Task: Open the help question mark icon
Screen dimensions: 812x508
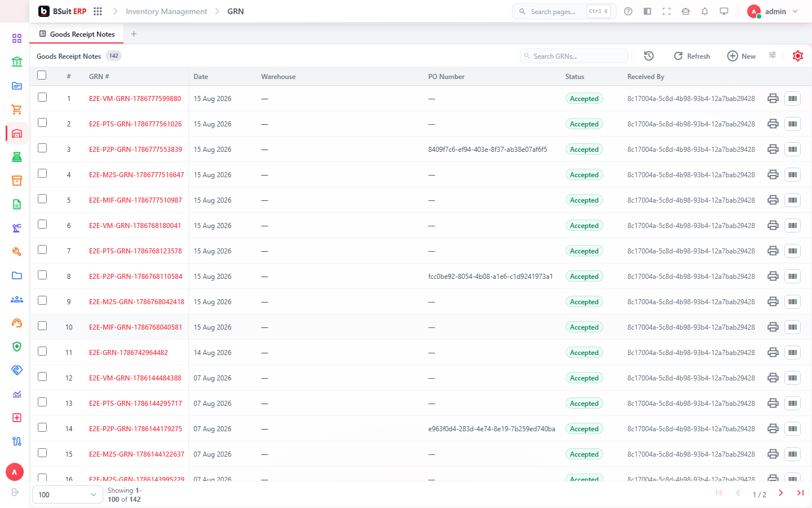Action: [x=628, y=11]
